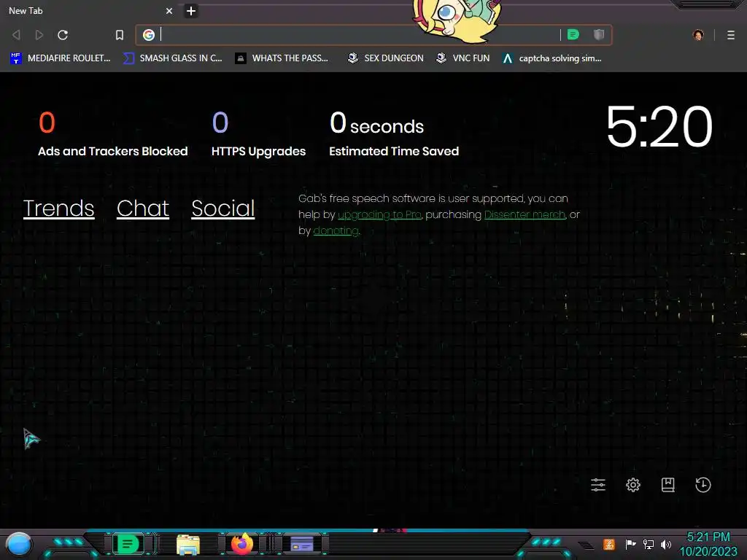Open the user profile avatar

[x=698, y=35]
